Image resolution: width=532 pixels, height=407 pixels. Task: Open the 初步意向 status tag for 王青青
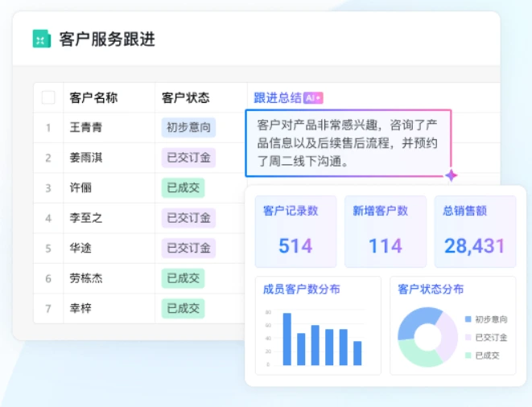188,128
